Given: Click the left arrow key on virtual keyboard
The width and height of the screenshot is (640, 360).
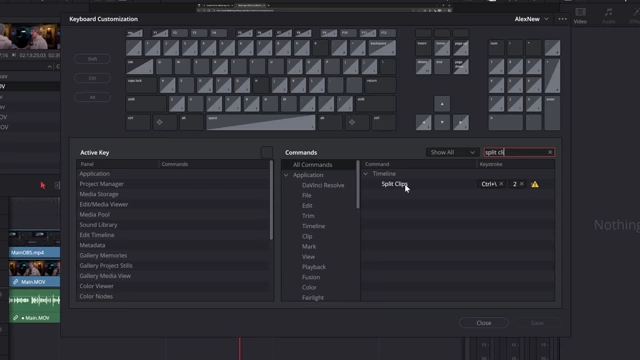Looking at the screenshot, I should coord(423,122).
